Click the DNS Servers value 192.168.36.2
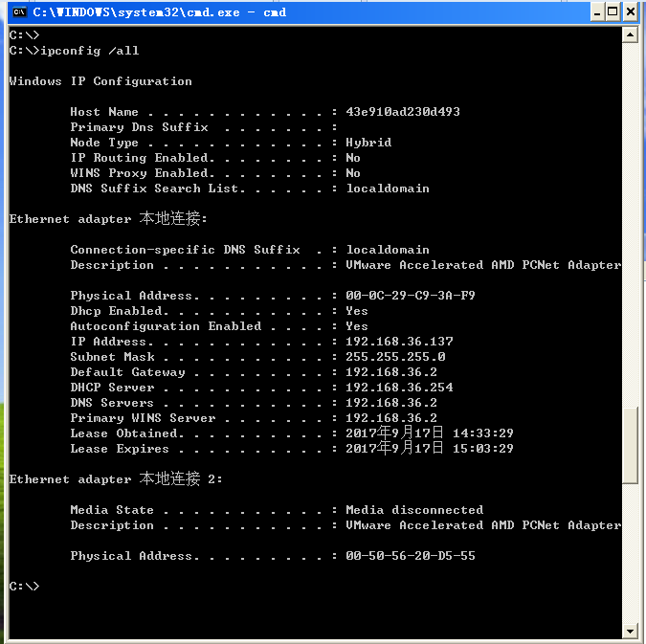The height and width of the screenshot is (644, 646). (391, 403)
